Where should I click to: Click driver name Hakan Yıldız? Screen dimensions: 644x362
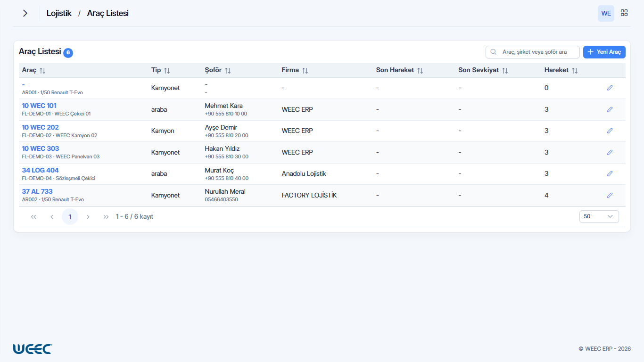[223, 148]
